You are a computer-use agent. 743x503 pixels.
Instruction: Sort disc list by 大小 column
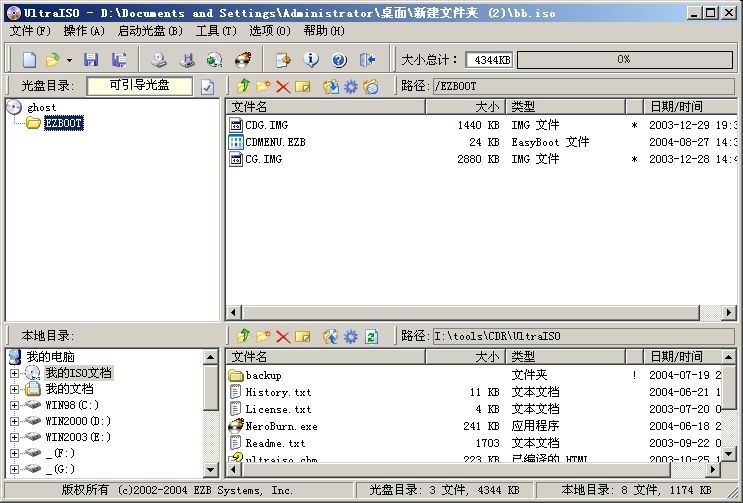point(465,107)
